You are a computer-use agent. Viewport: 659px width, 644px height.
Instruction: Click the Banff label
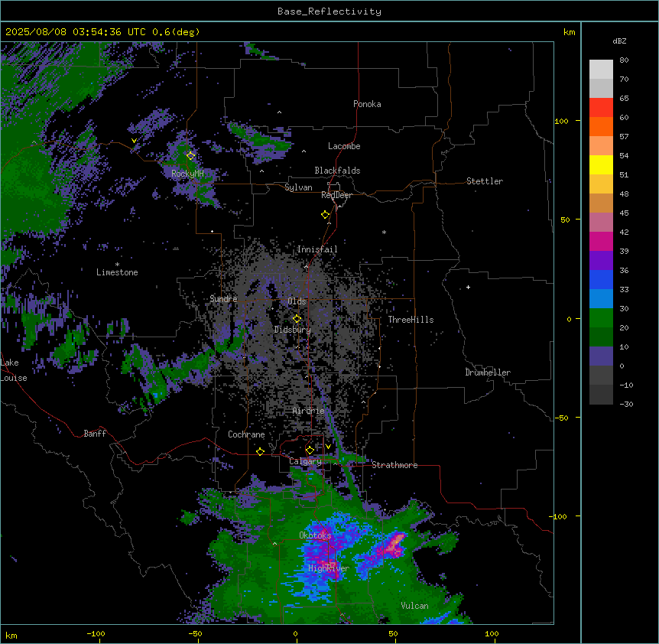[95, 434]
